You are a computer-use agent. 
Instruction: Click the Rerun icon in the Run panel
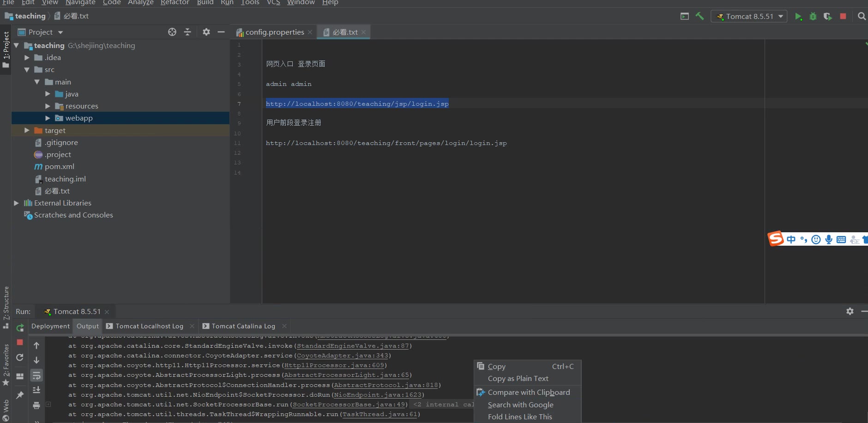tap(20, 328)
